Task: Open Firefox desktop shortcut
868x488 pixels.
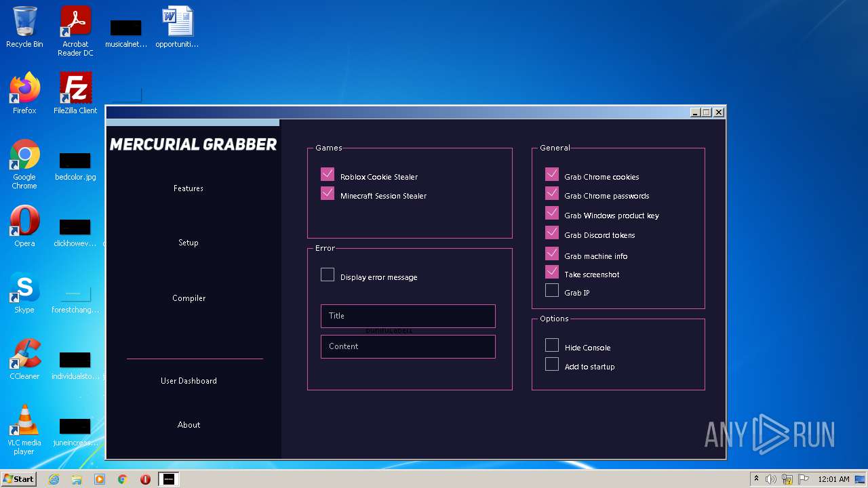Action: 24,94
